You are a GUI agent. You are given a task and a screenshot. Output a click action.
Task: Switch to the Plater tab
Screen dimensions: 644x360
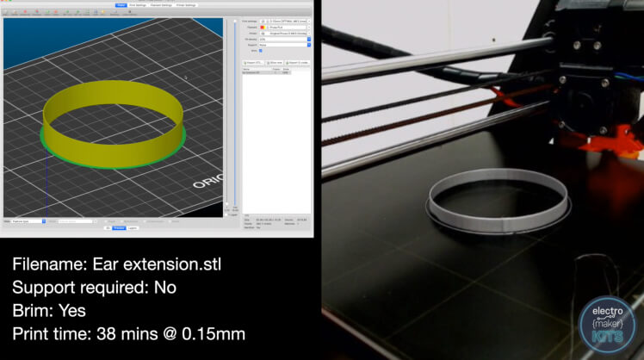click(x=121, y=5)
